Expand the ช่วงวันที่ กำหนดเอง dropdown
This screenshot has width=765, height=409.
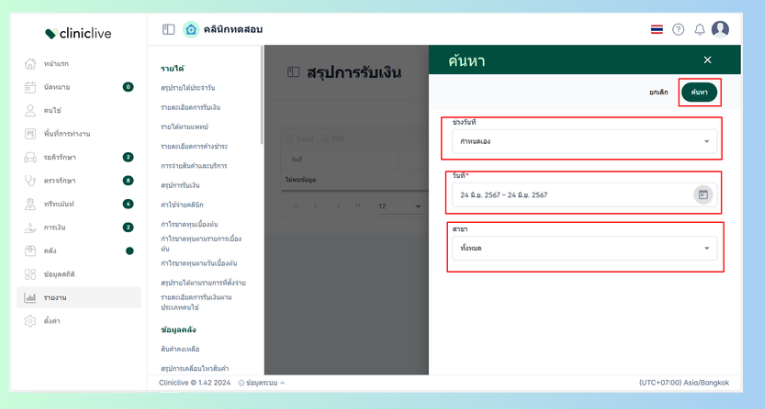click(584, 142)
